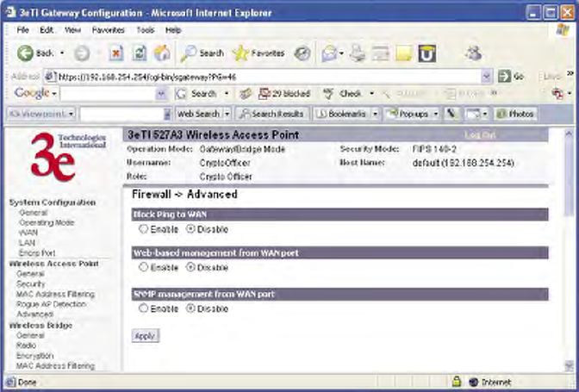
Task: Click the Back arrow icon
Action: (x=26, y=53)
